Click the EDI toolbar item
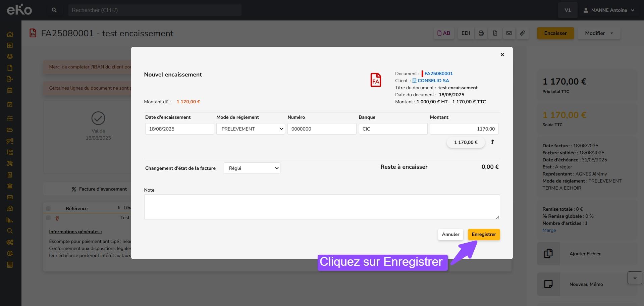 coord(466,33)
